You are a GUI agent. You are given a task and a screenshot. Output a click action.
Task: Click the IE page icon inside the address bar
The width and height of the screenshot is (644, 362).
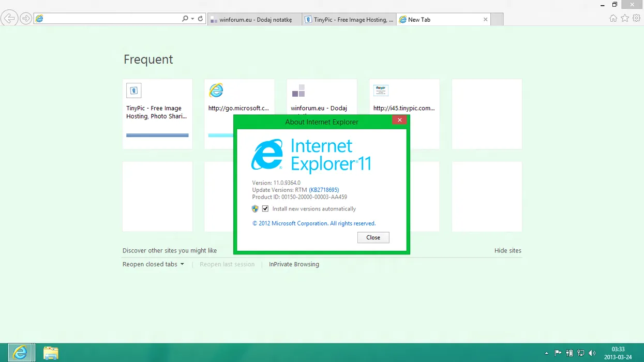[39, 19]
